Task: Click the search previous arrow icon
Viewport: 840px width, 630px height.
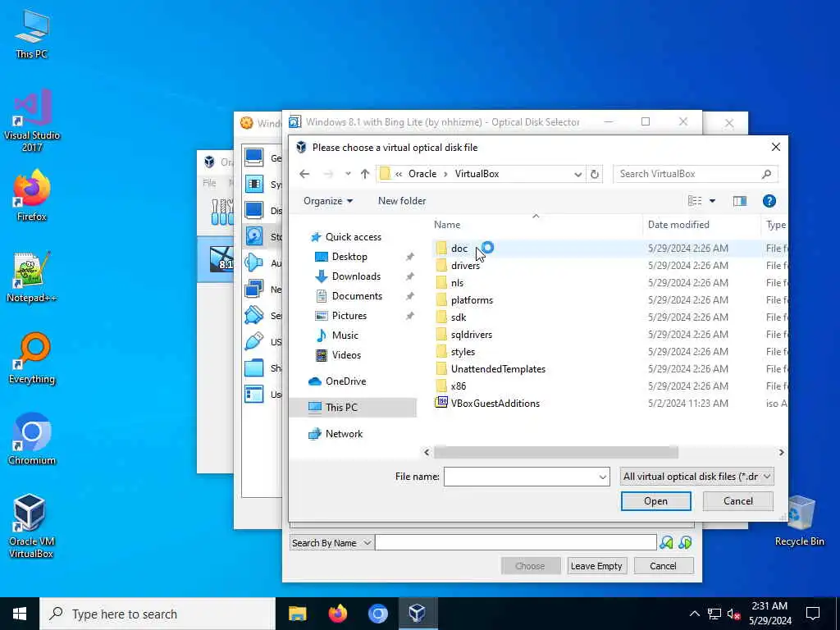Action: (666, 543)
